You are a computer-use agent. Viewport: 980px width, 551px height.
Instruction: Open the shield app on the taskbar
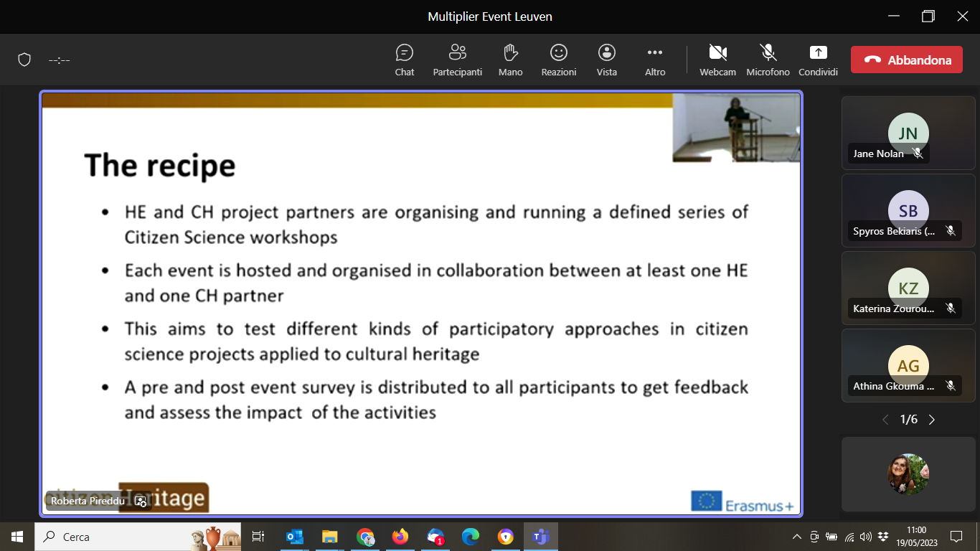[506, 537]
